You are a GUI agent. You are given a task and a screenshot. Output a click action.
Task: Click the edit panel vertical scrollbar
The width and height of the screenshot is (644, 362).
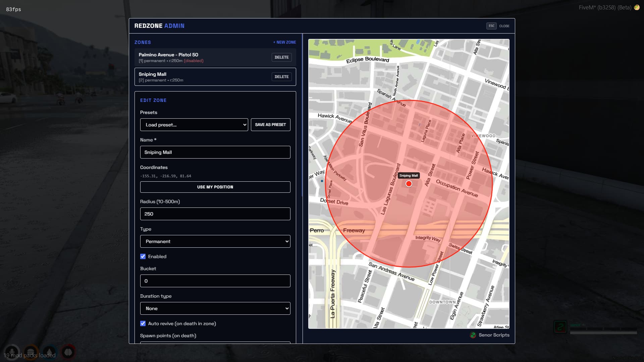pos(302,115)
